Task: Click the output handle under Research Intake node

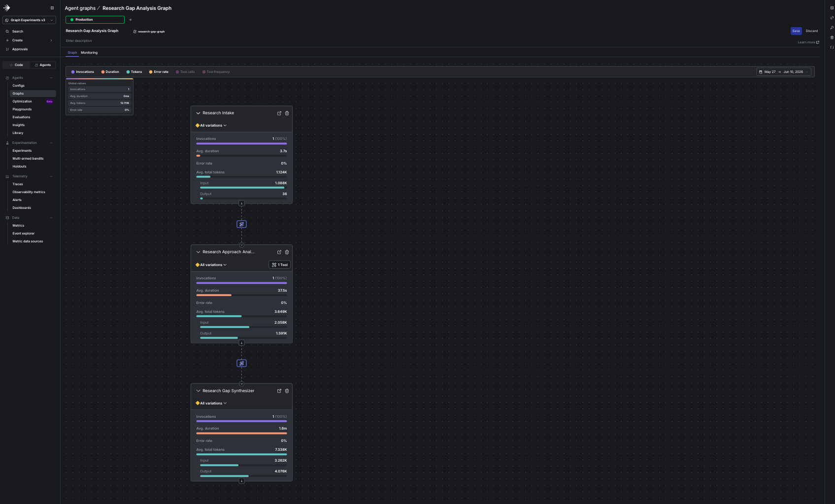Action: coord(241,203)
